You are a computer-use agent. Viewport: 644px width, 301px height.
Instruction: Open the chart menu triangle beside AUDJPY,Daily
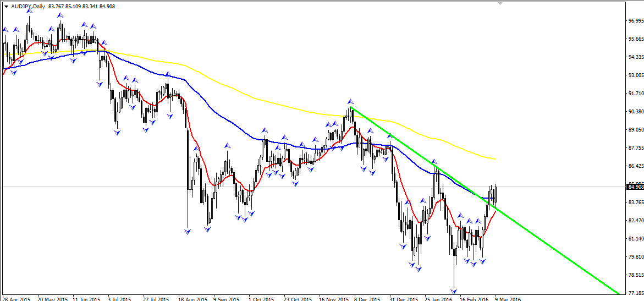6,7
